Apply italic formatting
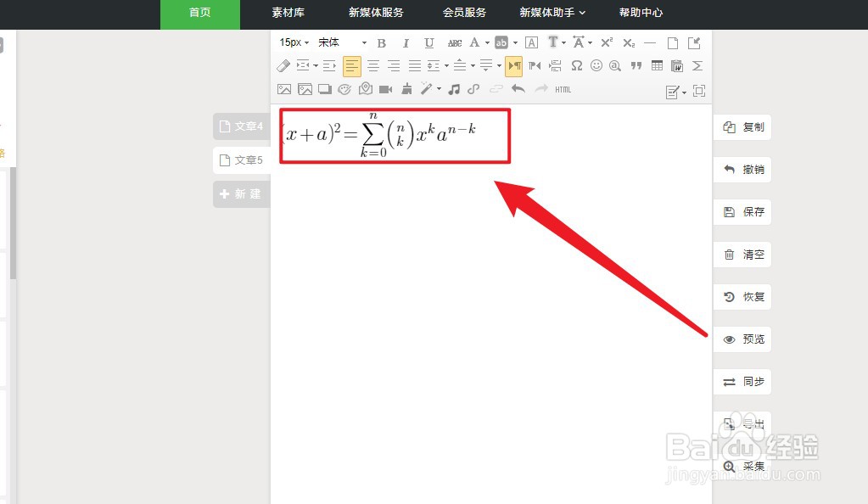This screenshot has width=868, height=504. click(406, 42)
